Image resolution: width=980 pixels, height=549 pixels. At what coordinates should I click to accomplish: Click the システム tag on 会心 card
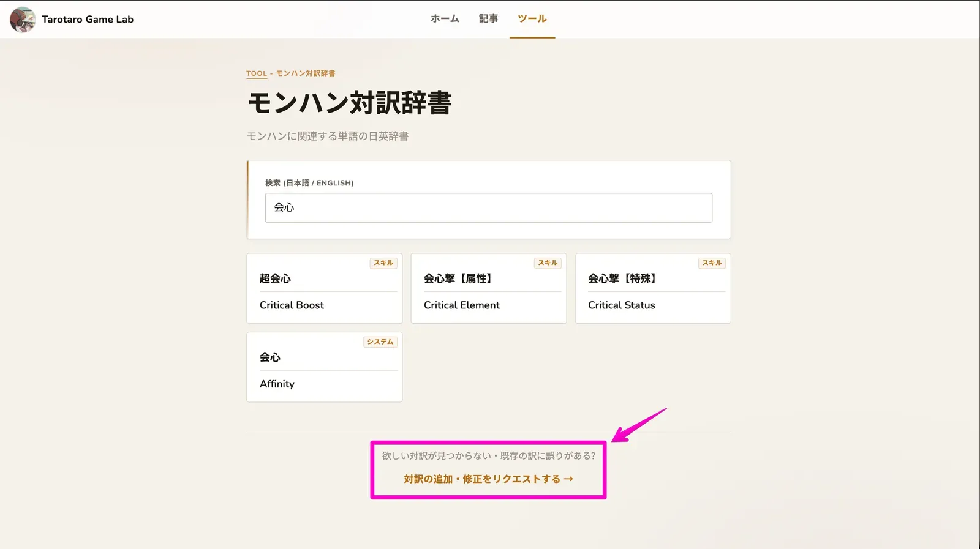[x=380, y=342]
